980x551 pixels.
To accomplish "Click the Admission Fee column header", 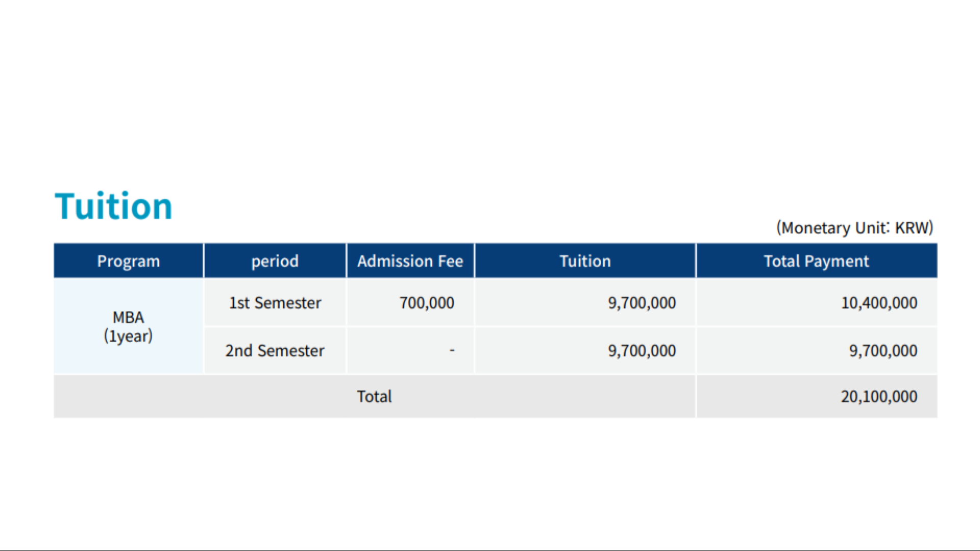I will [x=410, y=261].
